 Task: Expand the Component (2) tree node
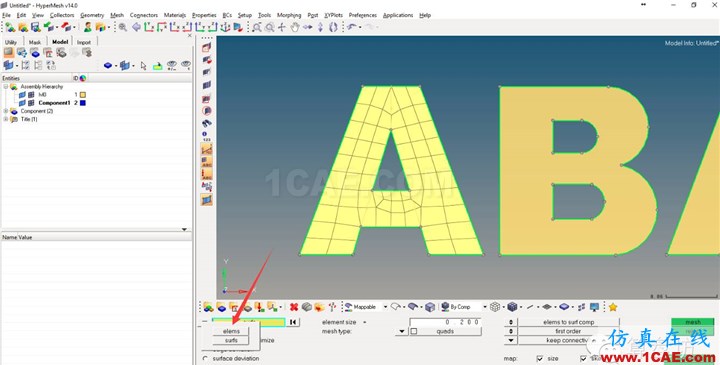pyautogui.click(x=6, y=111)
